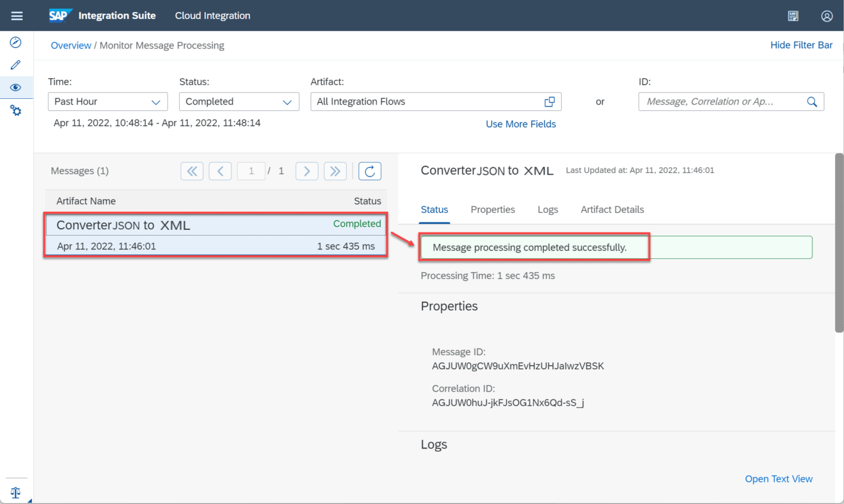
Task: Open artifact value help icon
Action: 550,101
